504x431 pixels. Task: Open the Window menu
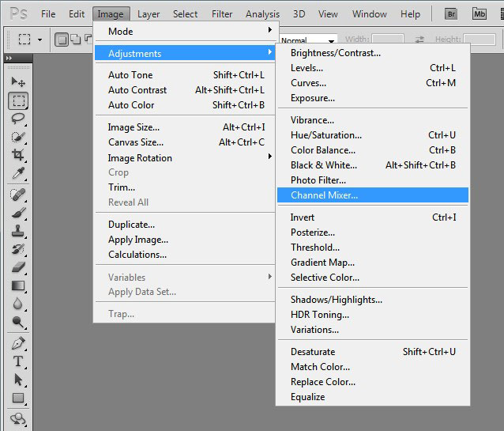tap(370, 14)
